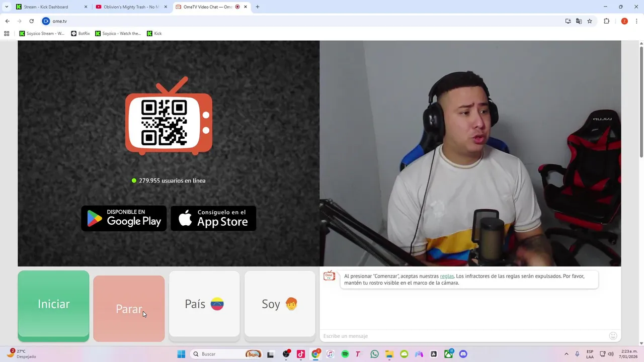Viewport: 644px width, 362px height.
Task: Open the clock showing 2:23 a.m.
Action: click(629, 354)
